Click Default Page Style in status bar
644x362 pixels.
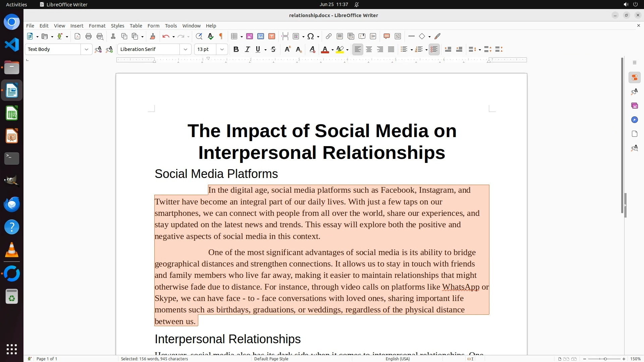click(271, 359)
